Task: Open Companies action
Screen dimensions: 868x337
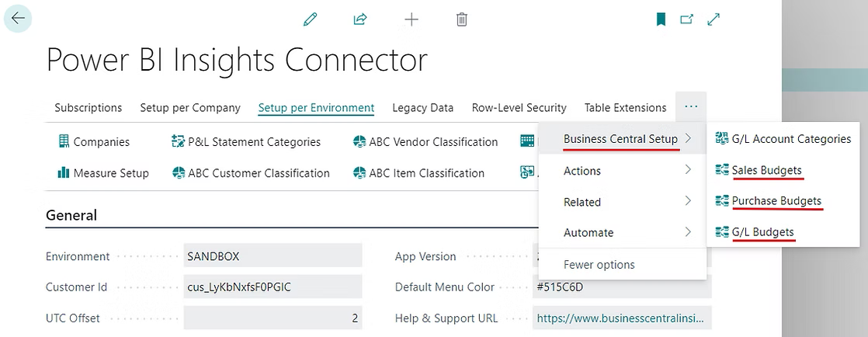Action: (93, 141)
